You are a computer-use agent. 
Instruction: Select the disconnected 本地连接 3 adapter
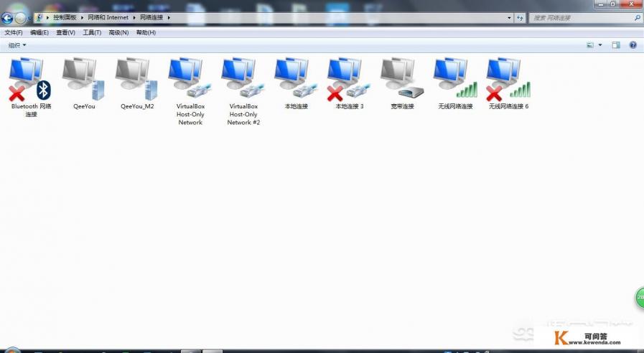click(x=349, y=80)
